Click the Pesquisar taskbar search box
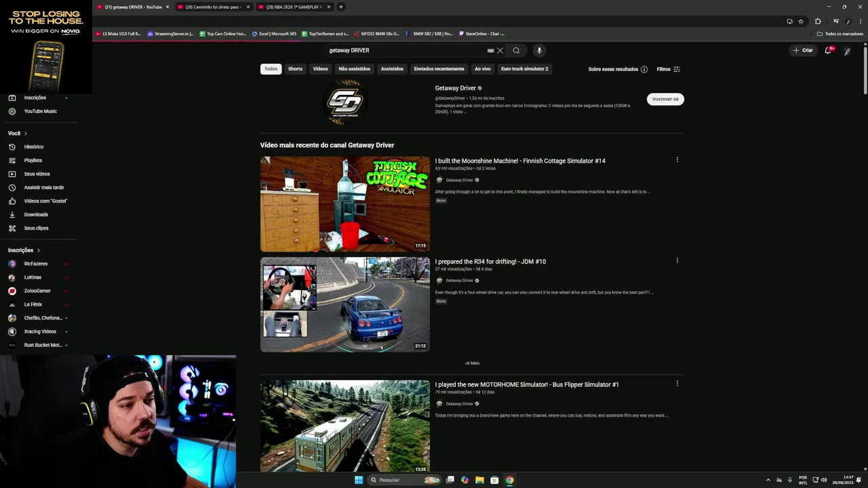Screen dimensions: 868x488 404,480
